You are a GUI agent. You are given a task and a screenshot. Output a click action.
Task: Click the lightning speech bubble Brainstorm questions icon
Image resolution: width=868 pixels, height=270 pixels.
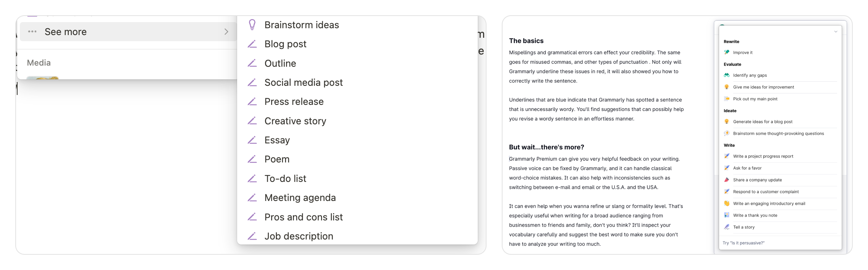tap(727, 133)
